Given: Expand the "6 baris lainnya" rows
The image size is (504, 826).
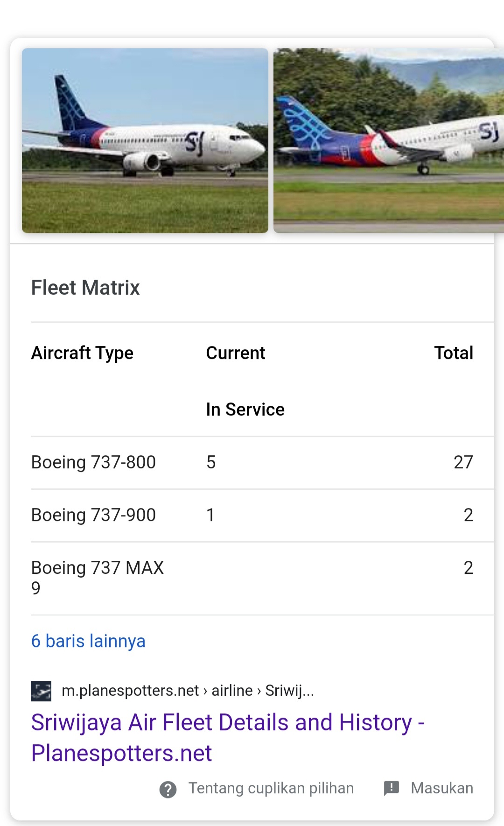Looking at the screenshot, I should click(x=88, y=641).
